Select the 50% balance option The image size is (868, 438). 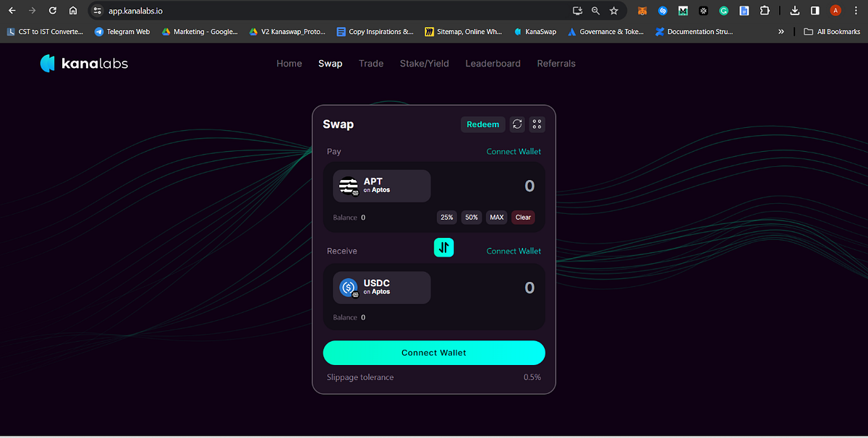[x=471, y=217]
